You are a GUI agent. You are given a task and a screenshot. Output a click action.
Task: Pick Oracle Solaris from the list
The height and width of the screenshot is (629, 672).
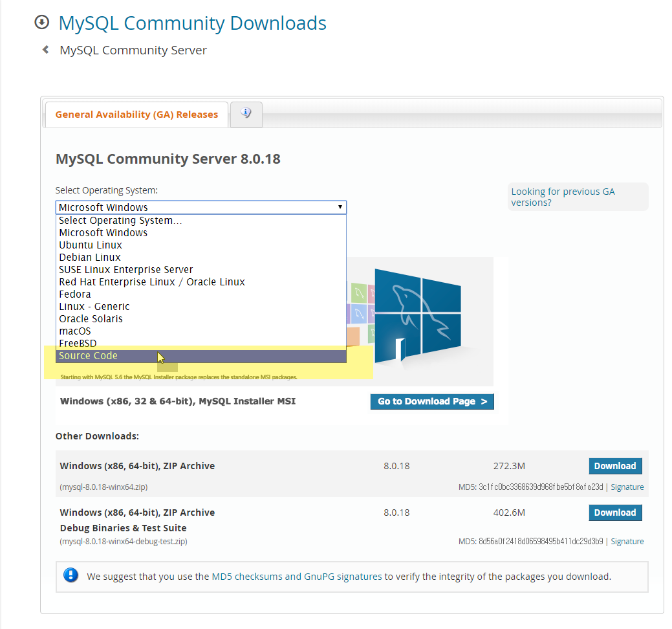[201, 319]
